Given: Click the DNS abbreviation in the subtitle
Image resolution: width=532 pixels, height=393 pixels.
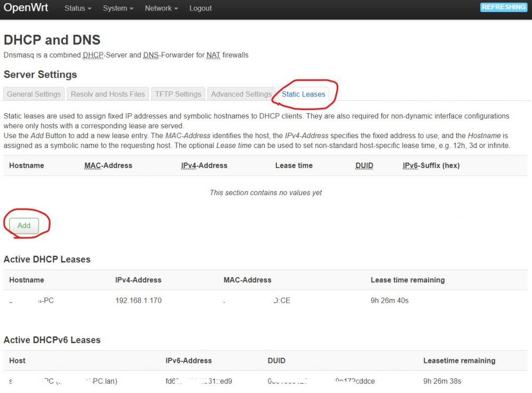Looking at the screenshot, I should click(151, 55).
